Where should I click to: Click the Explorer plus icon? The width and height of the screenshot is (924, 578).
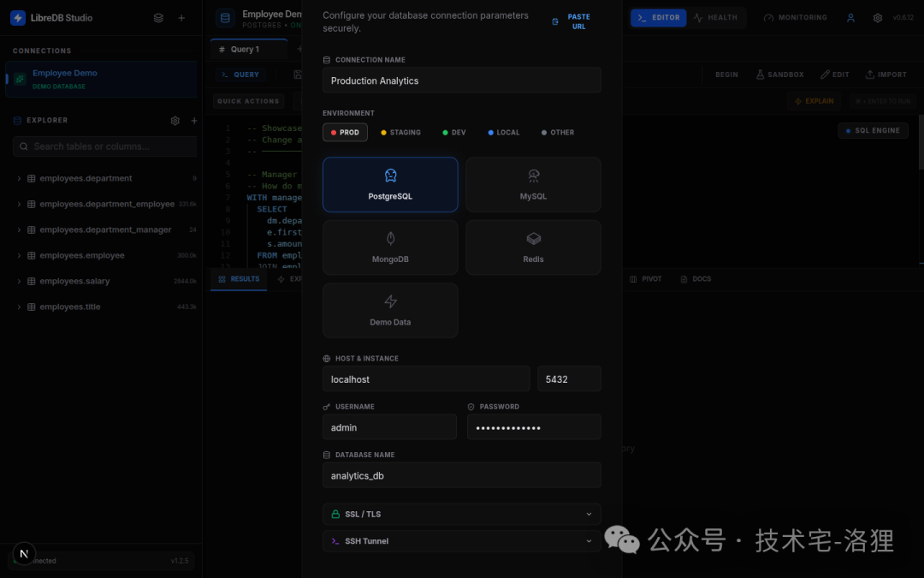[x=194, y=121]
